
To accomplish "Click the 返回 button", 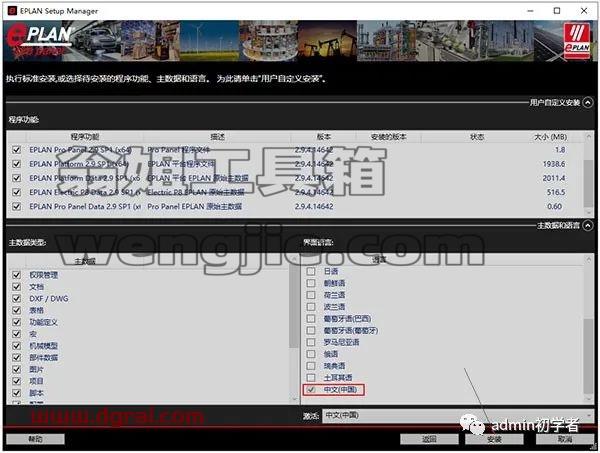I will pos(429,439).
